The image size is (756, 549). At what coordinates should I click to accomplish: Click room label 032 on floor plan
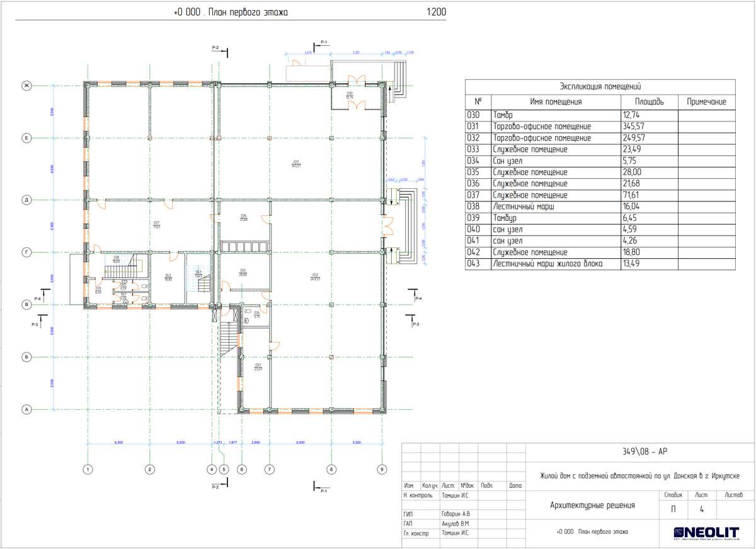pos(314,276)
